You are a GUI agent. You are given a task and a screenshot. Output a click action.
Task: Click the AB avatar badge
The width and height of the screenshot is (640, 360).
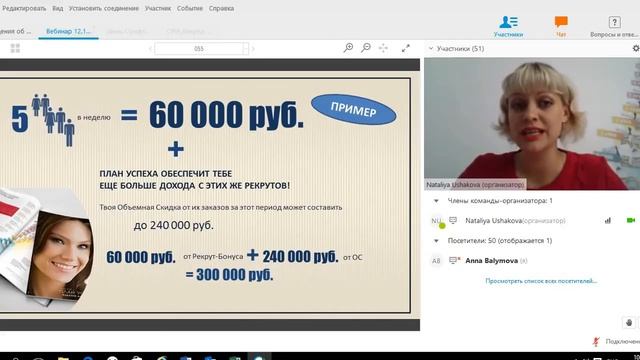point(436,260)
